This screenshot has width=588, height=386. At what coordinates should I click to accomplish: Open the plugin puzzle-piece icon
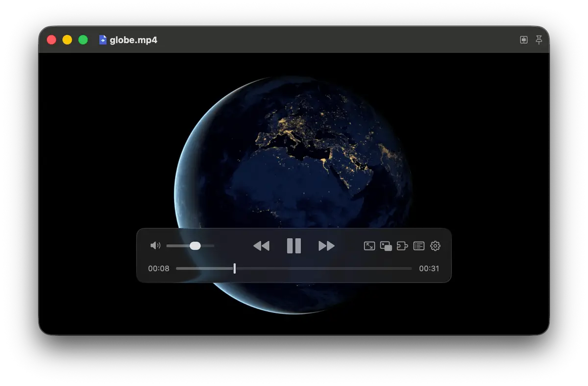coord(402,246)
